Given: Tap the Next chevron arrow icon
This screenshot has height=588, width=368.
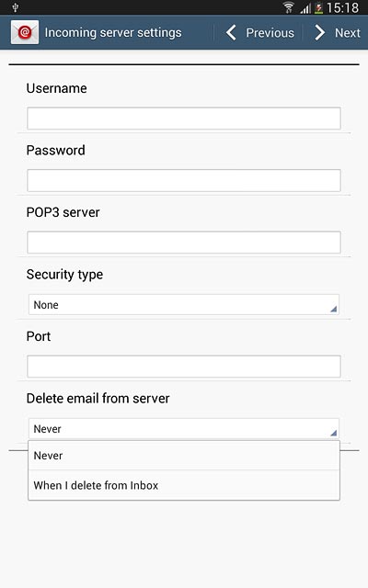Looking at the screenshot, I should pyautogui.click(x=319, y=33).
